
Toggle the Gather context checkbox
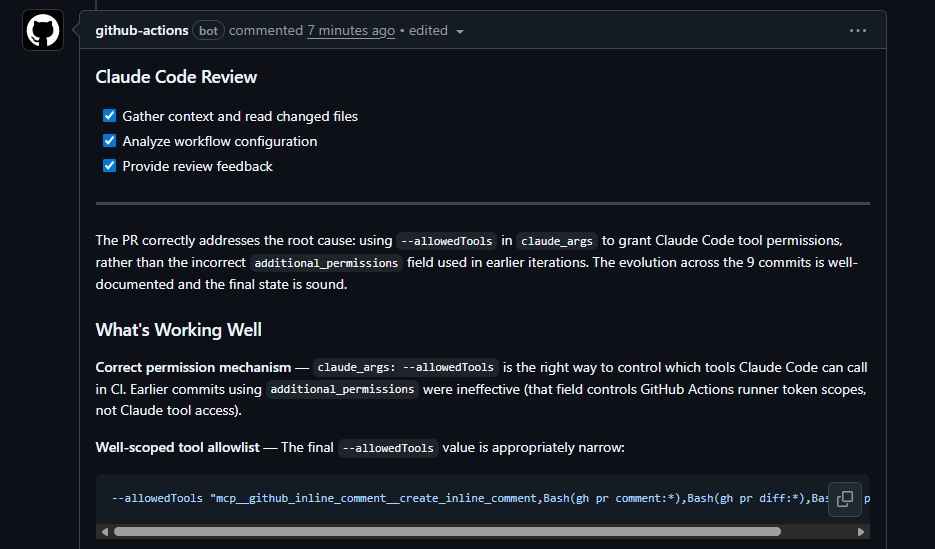click(x=110, y=116)
